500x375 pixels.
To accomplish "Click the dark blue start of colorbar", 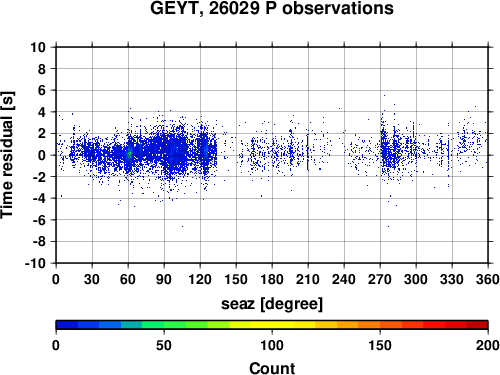I will coord(67,325).
